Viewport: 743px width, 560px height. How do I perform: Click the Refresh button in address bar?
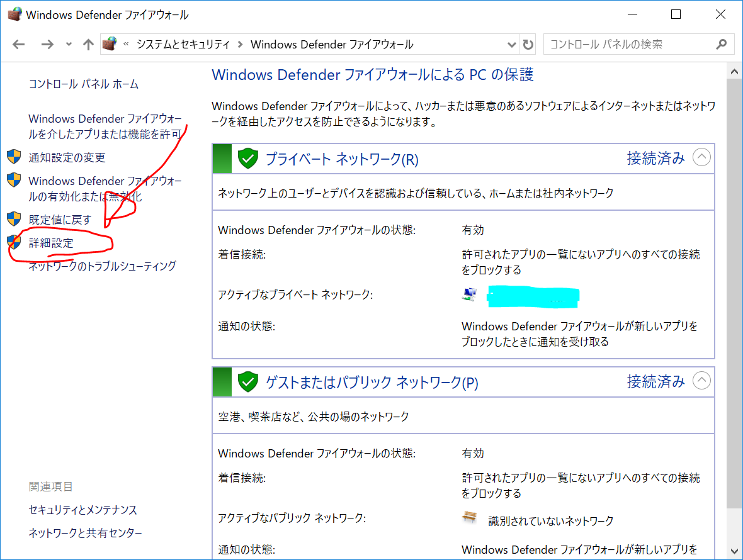(x=528, y=45)
